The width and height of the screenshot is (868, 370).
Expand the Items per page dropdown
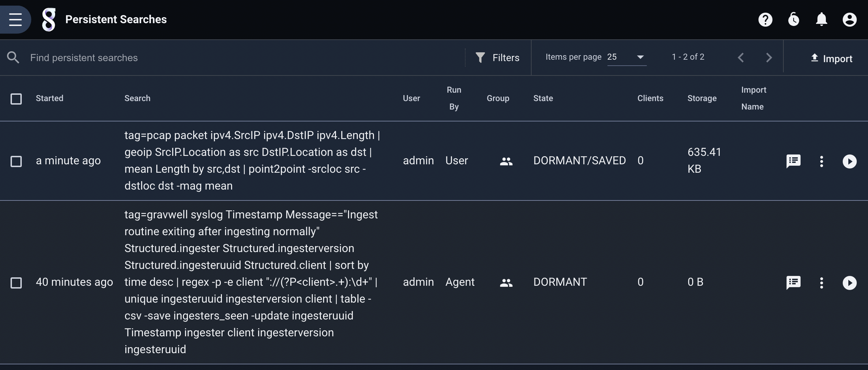627,57
